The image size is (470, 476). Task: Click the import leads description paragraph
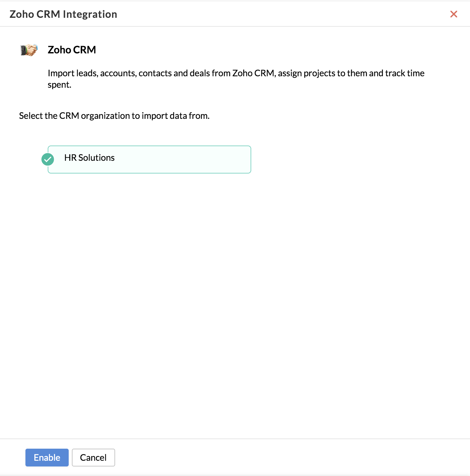point(236,79)
